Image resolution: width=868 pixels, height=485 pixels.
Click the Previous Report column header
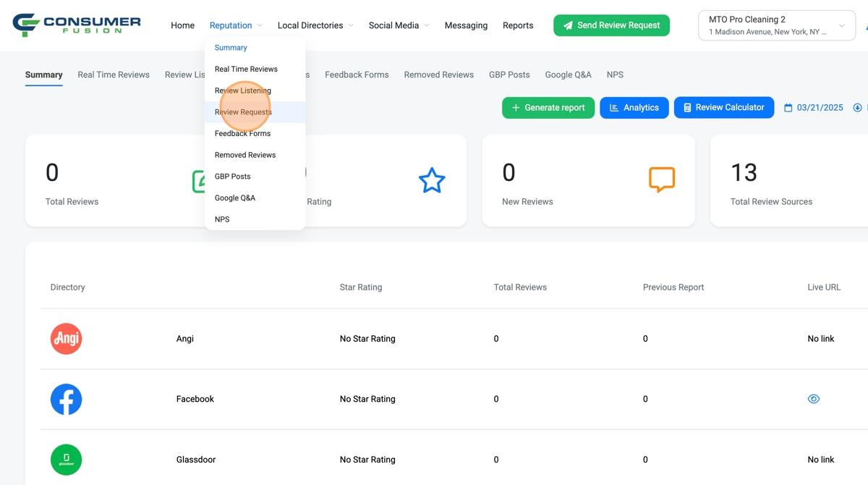click(x=673, y=287)
